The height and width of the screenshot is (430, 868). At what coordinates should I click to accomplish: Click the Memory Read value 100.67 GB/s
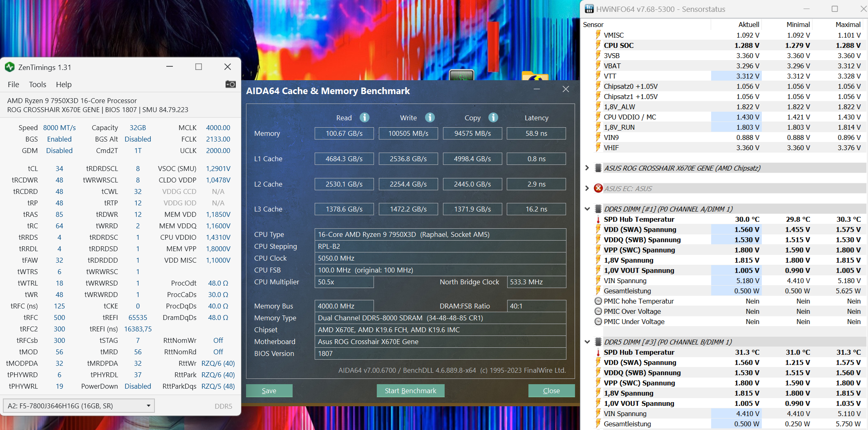[x=344, y=133]
